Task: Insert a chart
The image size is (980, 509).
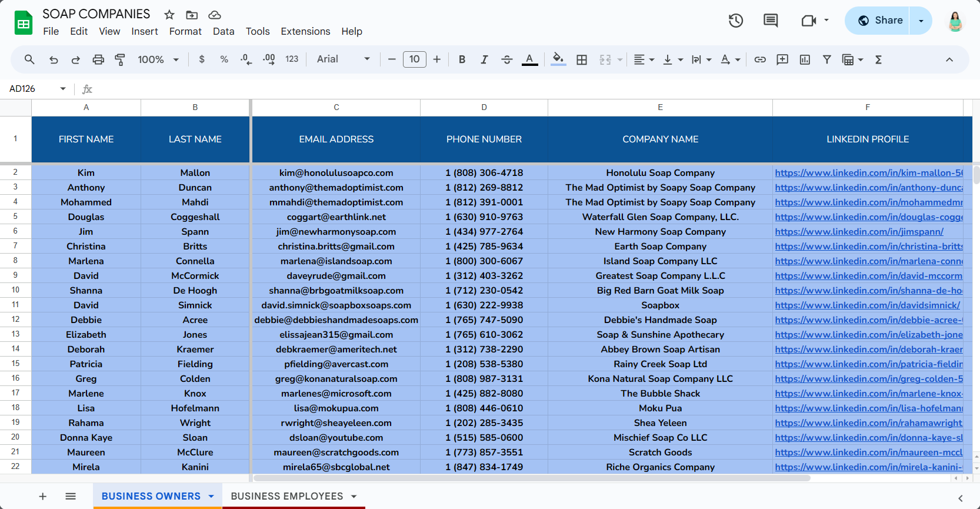Action: (x=805, y=59)
